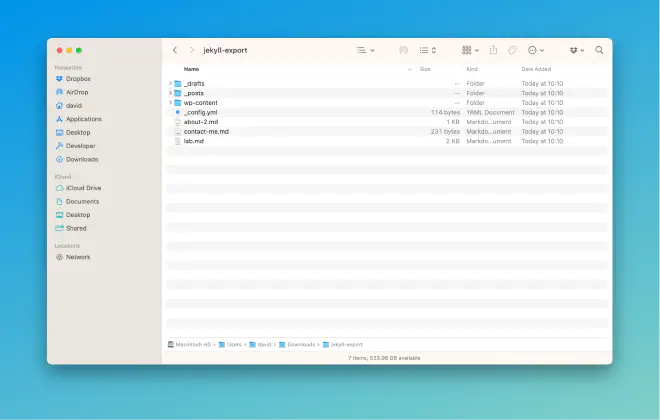
Task: Select the wp-content folder icon
Action: pyautogui.click(x=178, y=103)
